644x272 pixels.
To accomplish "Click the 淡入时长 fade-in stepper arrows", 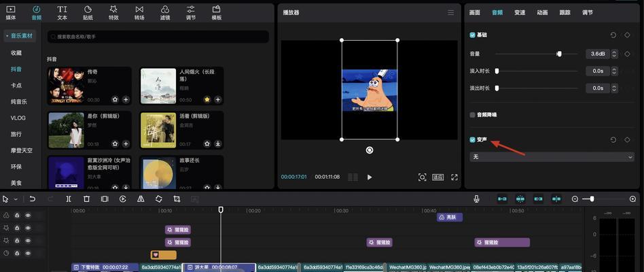I will [x=614, y=71].
